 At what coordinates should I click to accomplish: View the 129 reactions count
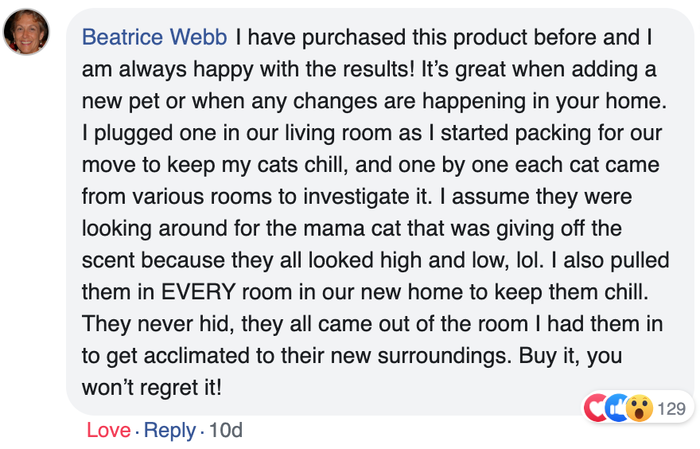672,408
